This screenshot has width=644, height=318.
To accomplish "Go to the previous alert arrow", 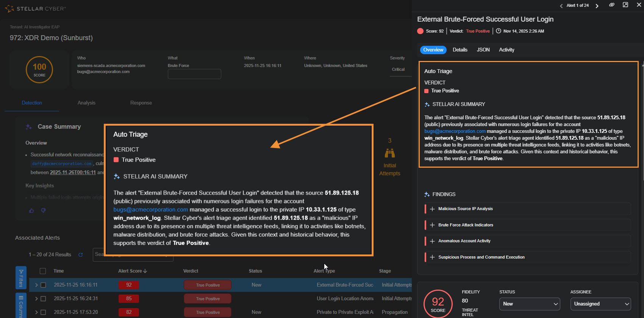I will click(561, 6).
